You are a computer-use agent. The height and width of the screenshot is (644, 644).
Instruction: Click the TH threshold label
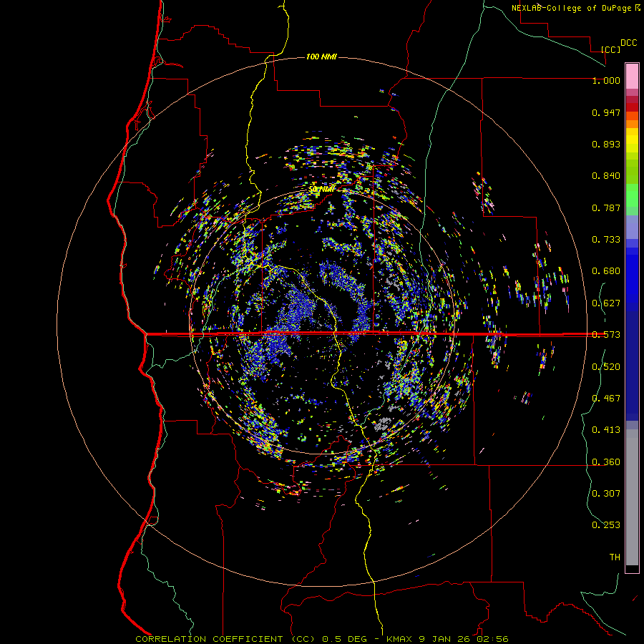[615, 557]
